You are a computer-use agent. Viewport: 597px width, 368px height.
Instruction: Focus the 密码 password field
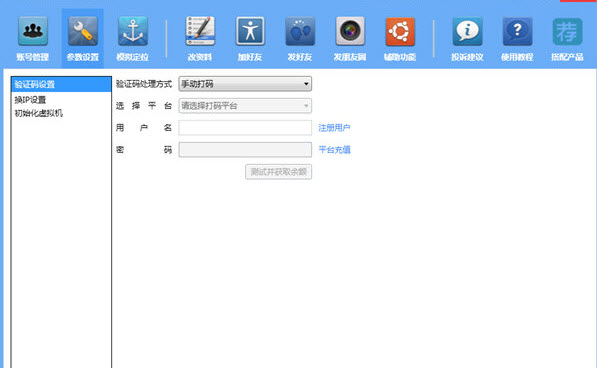tap(245, 150)
